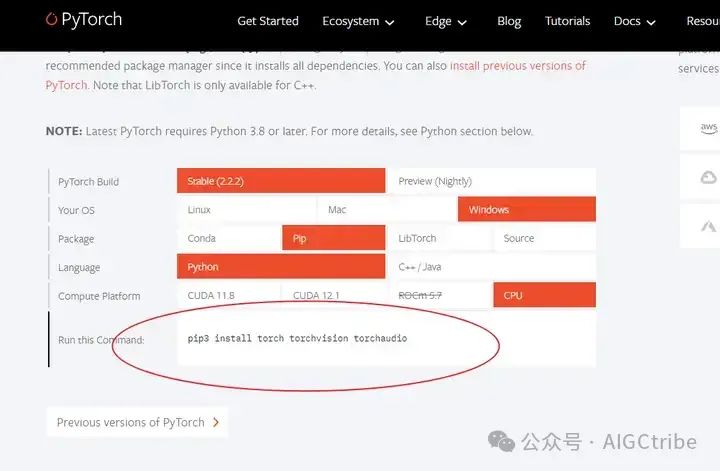Click the PyTorch flame logo

coord(52,20)
